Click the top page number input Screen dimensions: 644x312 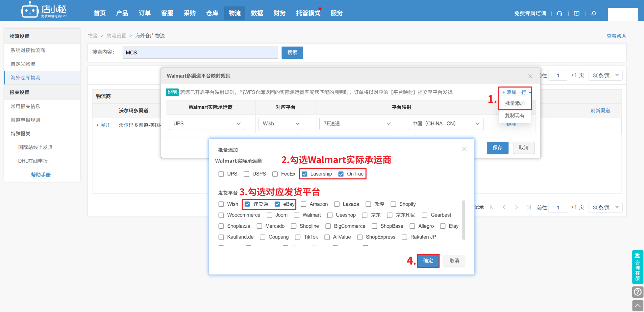(x=558, y=76)
